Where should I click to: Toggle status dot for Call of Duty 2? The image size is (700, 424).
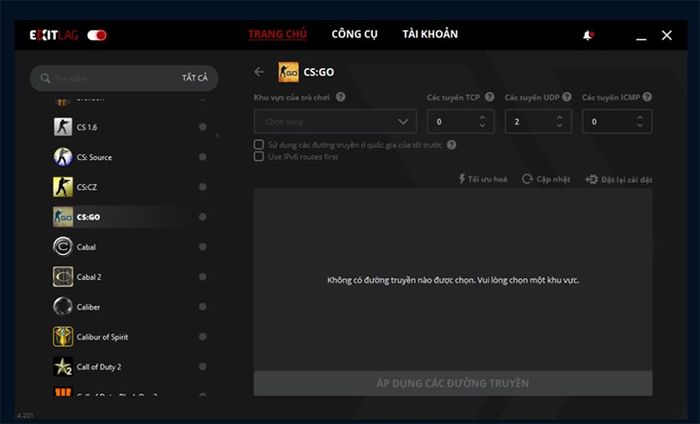203,366
